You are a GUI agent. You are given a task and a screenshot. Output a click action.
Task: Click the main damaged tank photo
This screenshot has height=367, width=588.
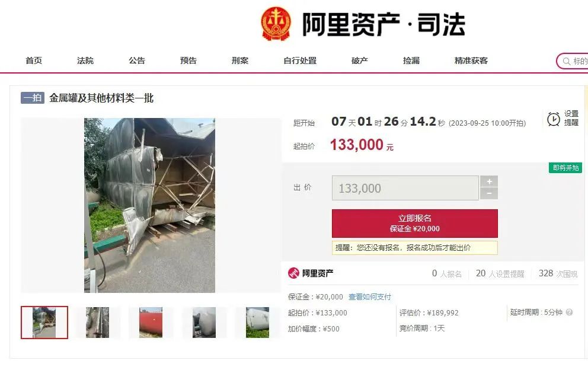[x=149, y=205]
